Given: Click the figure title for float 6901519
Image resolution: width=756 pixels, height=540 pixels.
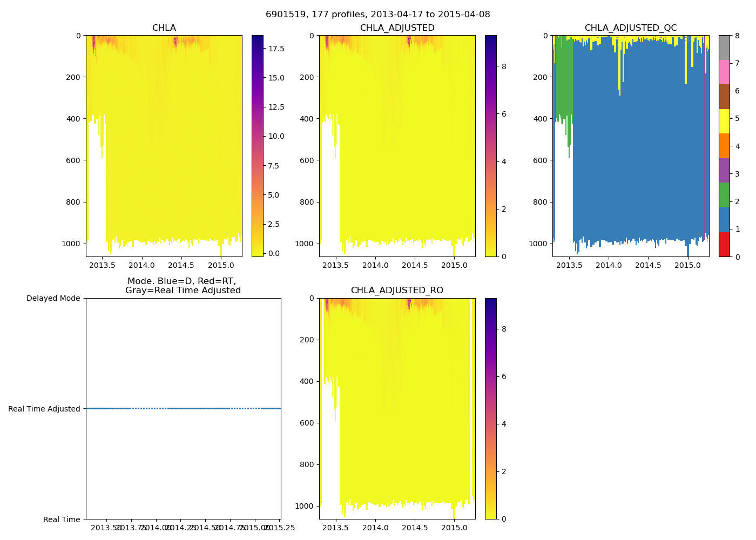Looking at the screenshot, I should [377, 15].
